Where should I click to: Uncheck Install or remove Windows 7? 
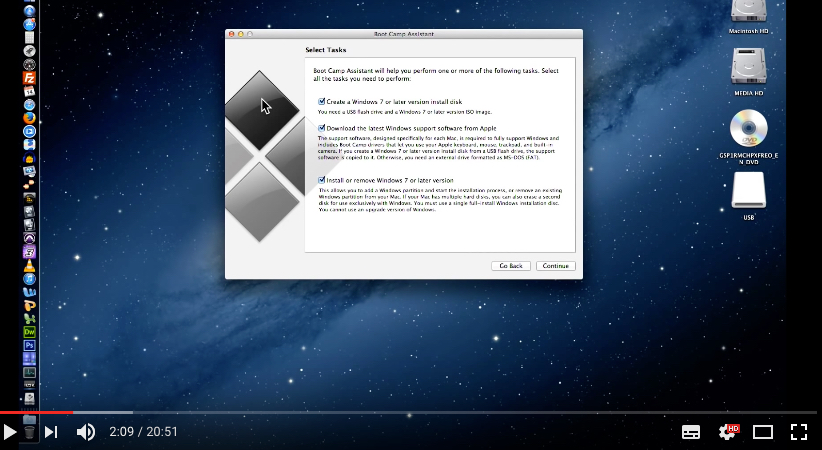321,180
